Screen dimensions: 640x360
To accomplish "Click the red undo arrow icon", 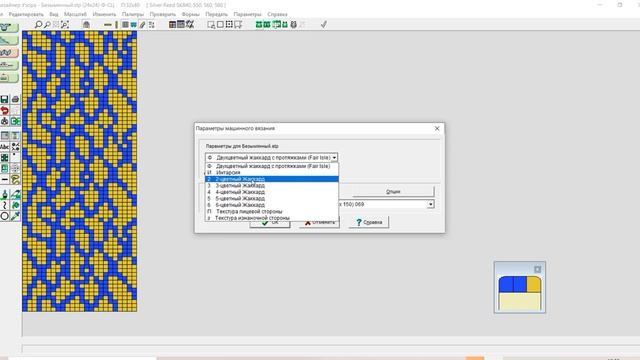I will [x=4, y=110].
